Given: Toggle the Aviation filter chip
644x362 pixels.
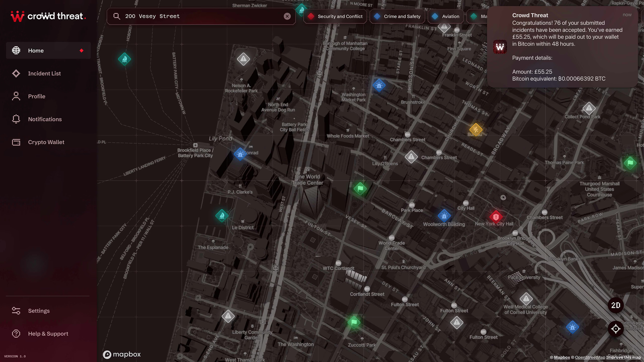Looking at the screenshot, I should click(445, 16).
